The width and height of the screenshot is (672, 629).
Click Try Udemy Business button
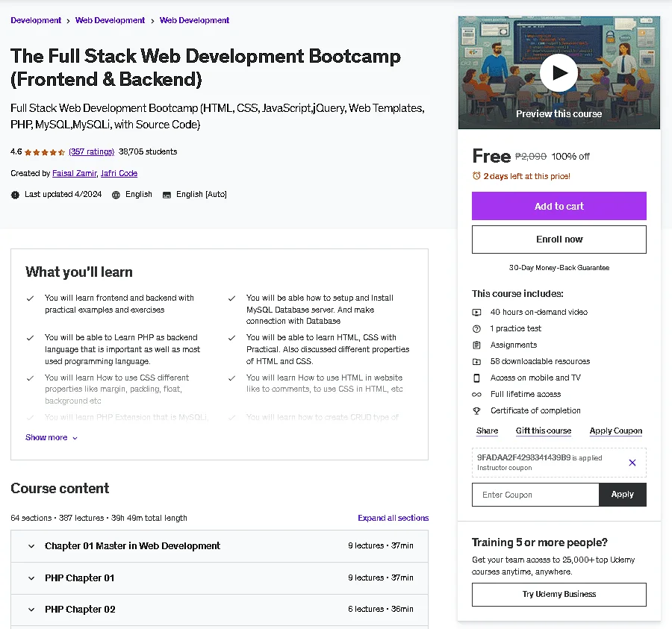[559, 595]
